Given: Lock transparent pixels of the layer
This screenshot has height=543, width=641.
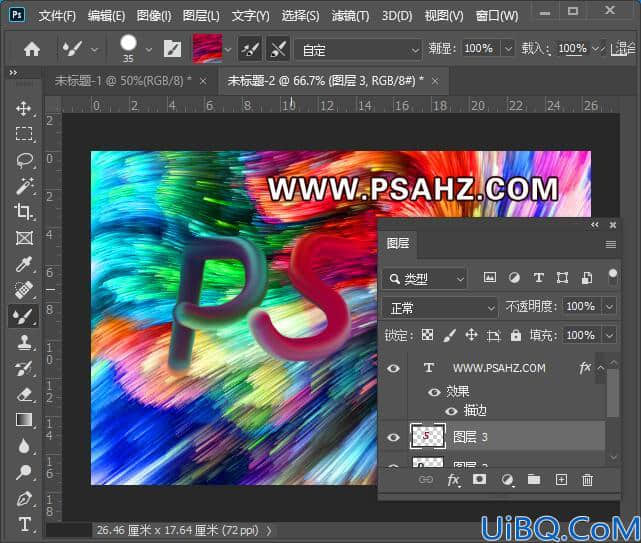Looking at the screenshot, I should tap(427, 335).
